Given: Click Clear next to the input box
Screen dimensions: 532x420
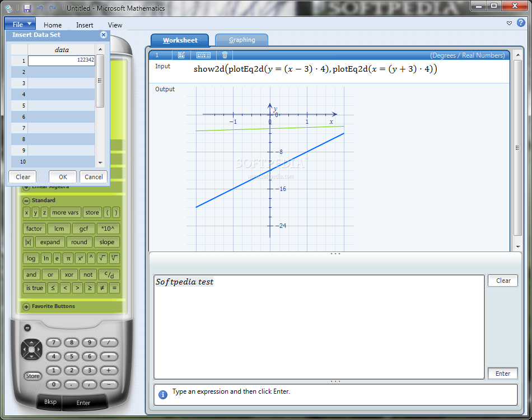Looking at the screenshot, I should click(503, 281).
